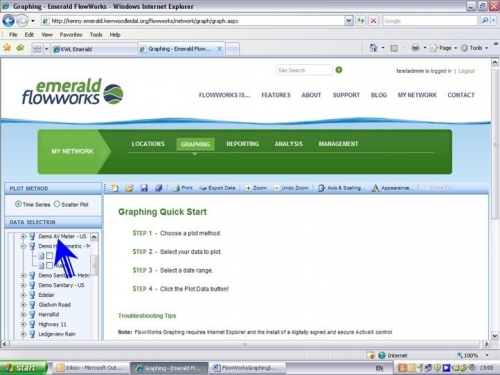Click the Site Search input field

click(304, 70)
